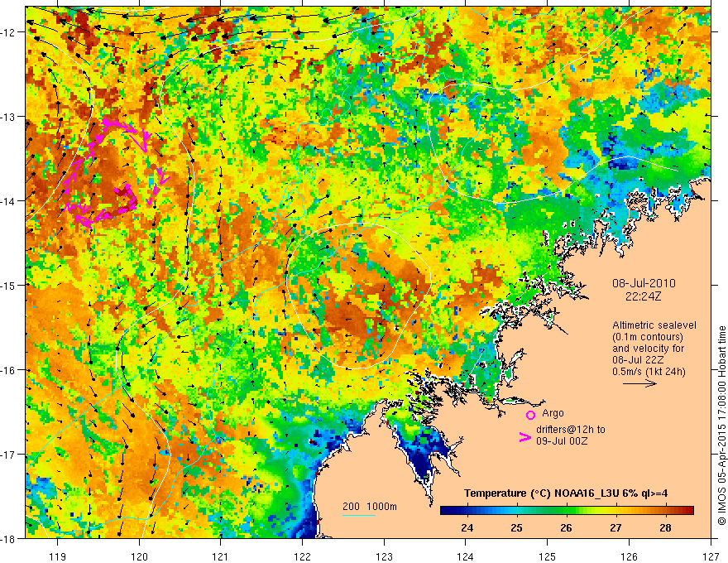Click latitude axis label '-15'

pos(9,285)
